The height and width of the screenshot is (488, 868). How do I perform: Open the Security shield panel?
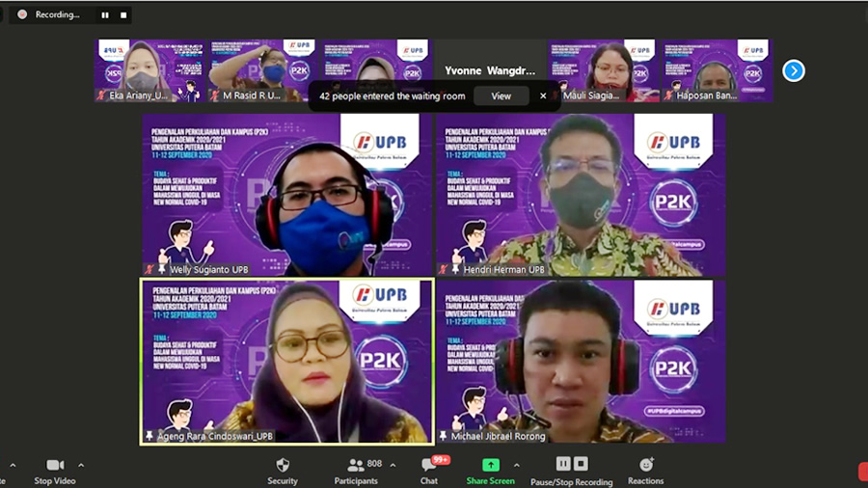(282, 465)
